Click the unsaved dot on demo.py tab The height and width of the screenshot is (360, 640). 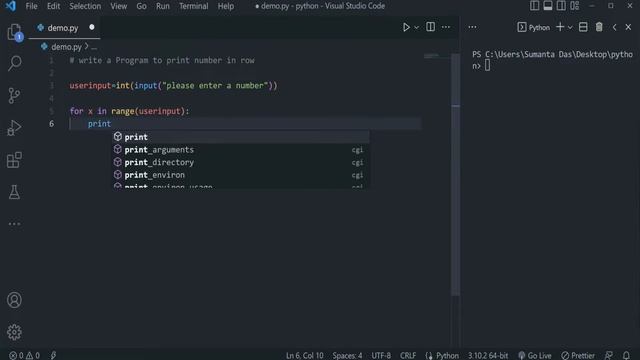[x=92, y=27]
